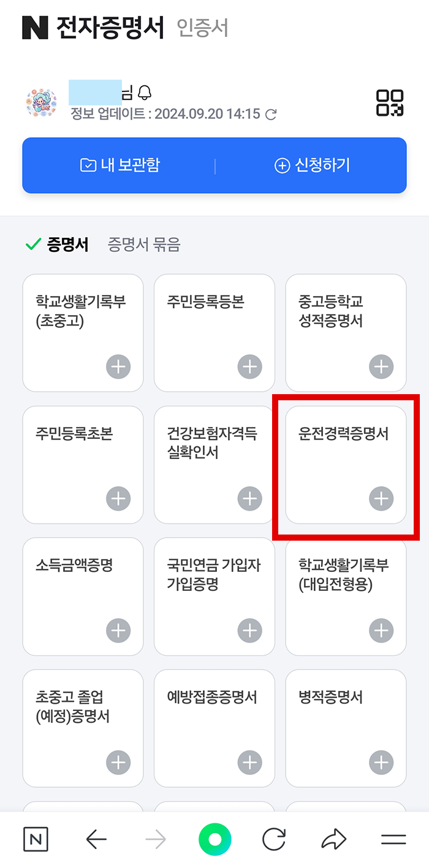This screenshot has width=429, height=868.
Task: Switch to the 증명서 묶음 tab
Action: pyautogui.click(x=144, y=243)
